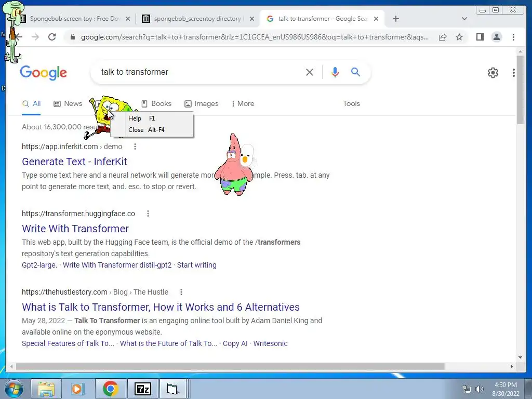
Task: Click the scroll down arrow
Action: [x=520, y=357]
